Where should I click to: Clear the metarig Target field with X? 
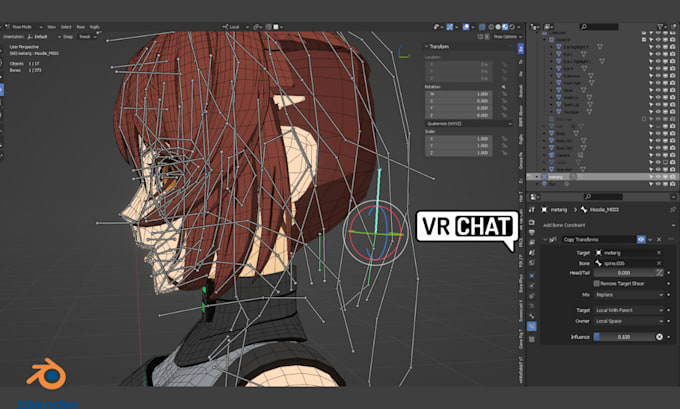pos(659,252)
